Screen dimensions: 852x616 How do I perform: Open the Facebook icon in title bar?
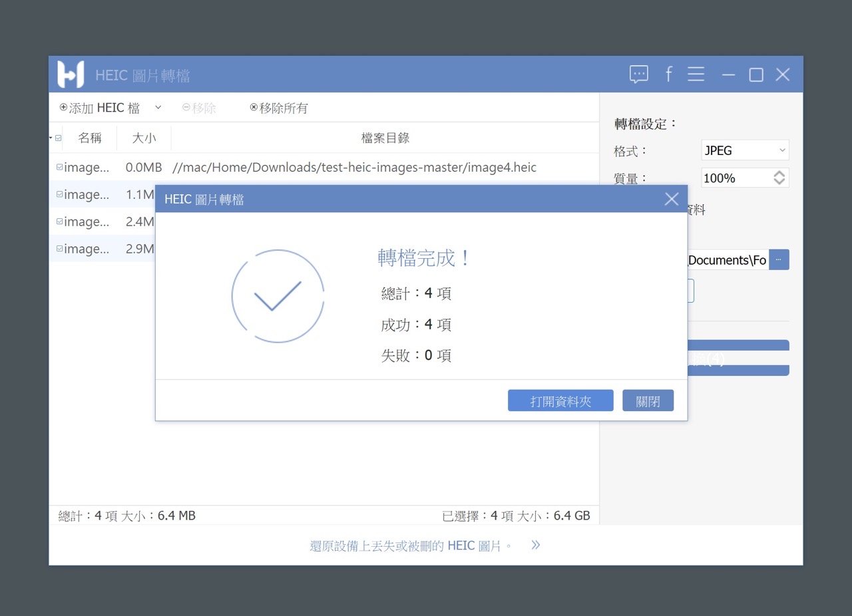click(x=669, y=75)
